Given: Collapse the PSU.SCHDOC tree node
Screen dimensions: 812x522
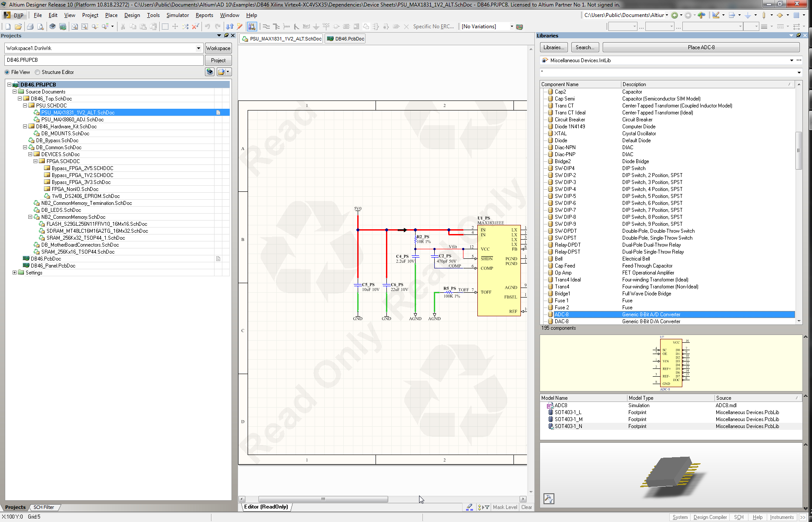Looking at the screenshot, I should (25, 106).
